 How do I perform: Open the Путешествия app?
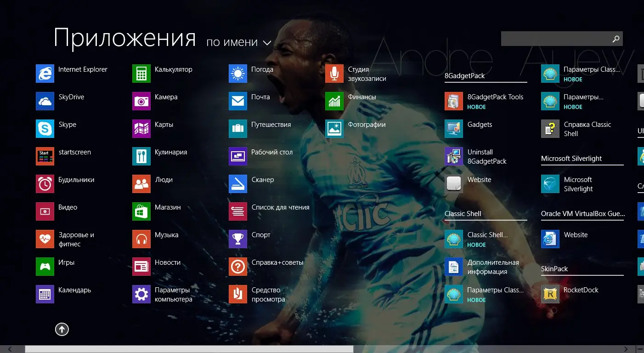click(x=260, y=129)
